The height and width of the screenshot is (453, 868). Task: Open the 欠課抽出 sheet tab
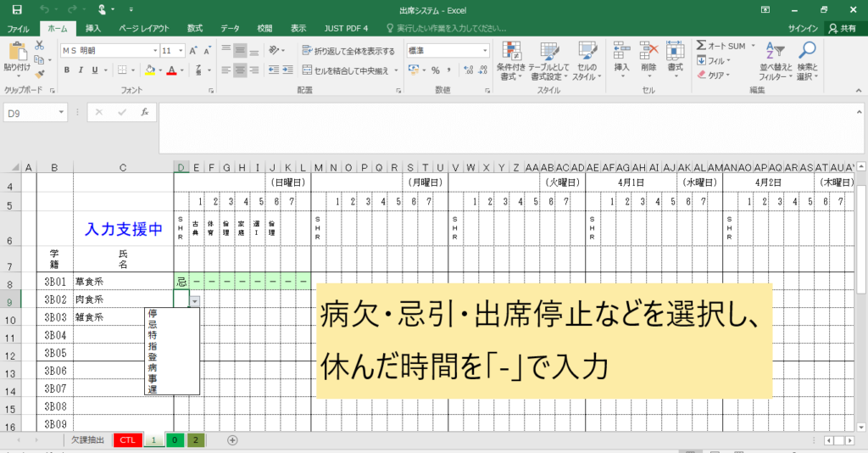(x=87, y=440)
